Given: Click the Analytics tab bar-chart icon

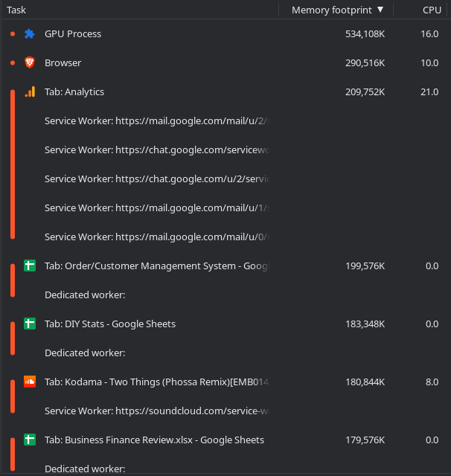Looking at the screenshot, I should 30,92.
